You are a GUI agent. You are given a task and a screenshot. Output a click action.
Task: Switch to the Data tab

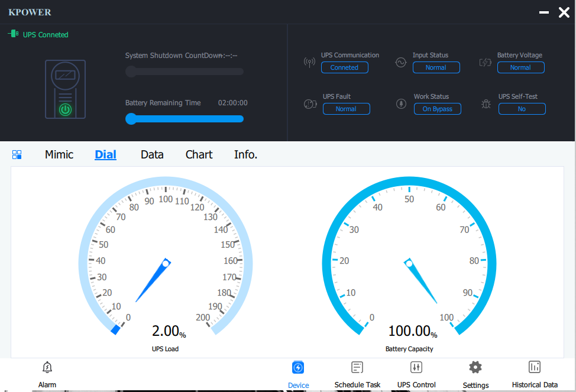click(x=152, y=155)
